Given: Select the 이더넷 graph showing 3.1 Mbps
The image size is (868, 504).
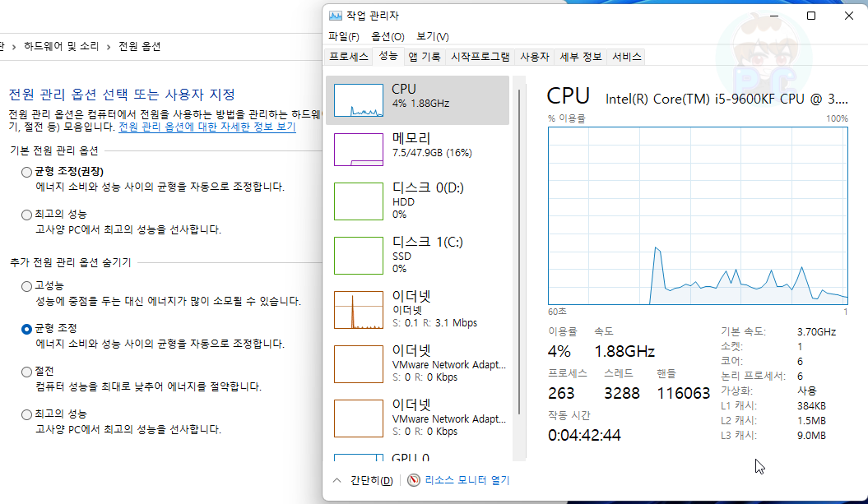Looking at the screenshot, I should pos(359,310).
